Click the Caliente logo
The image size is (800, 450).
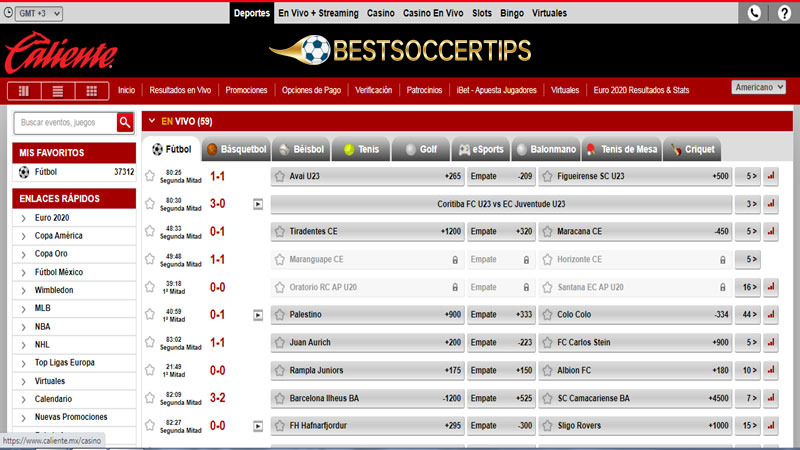[x=61, y=52]
